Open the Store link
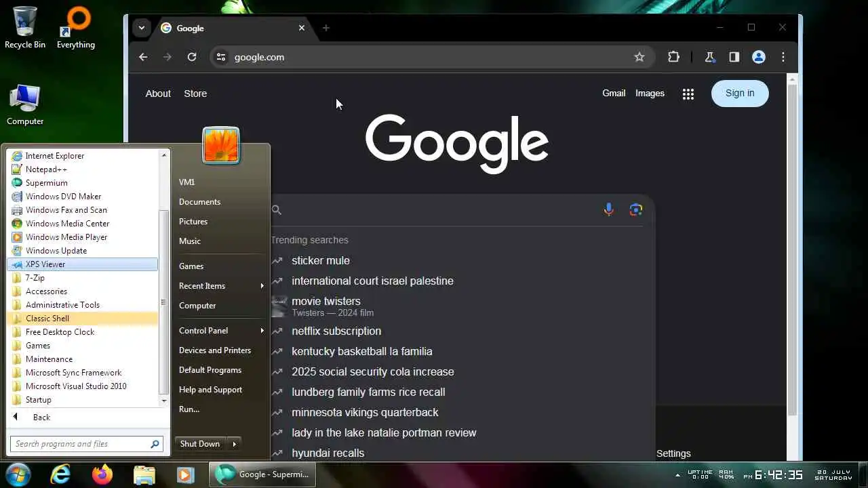Image resolution: width=868 pixels, height=488 pixels. [x=195, y=94]
